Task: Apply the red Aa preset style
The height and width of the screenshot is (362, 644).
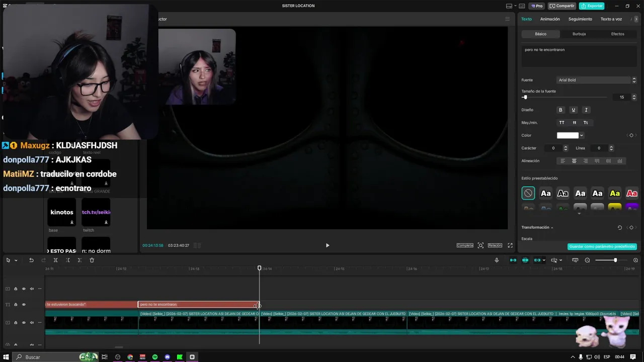Action: pyautogui.click(x=632, y=193)
